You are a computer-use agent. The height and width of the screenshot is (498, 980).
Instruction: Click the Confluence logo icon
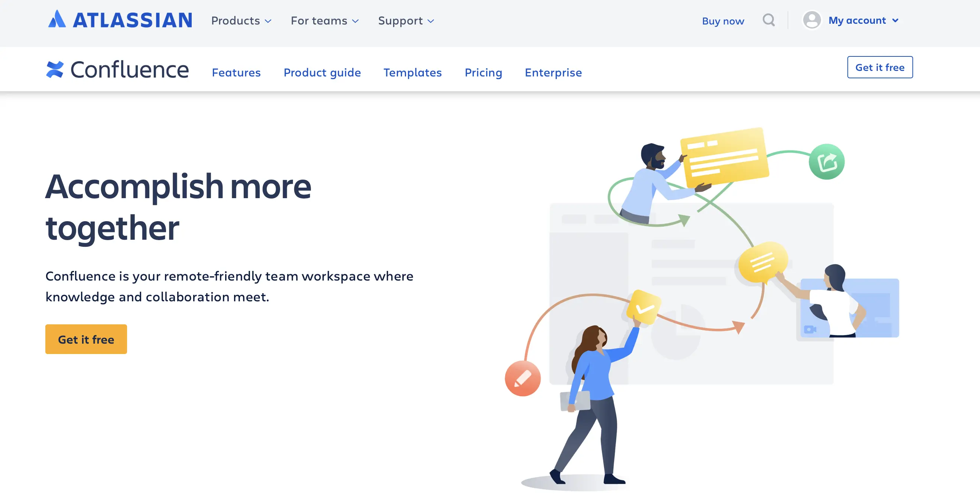pos(55,69)
